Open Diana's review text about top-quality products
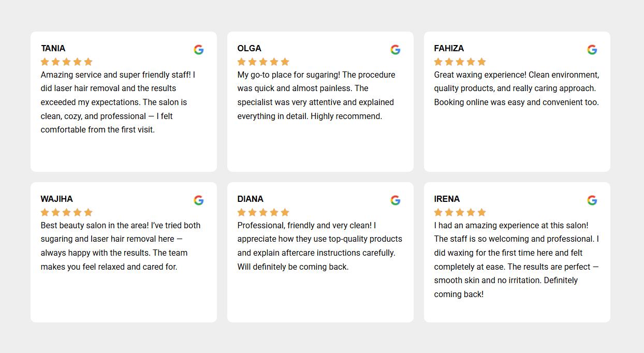 click(x=319, y=246)
